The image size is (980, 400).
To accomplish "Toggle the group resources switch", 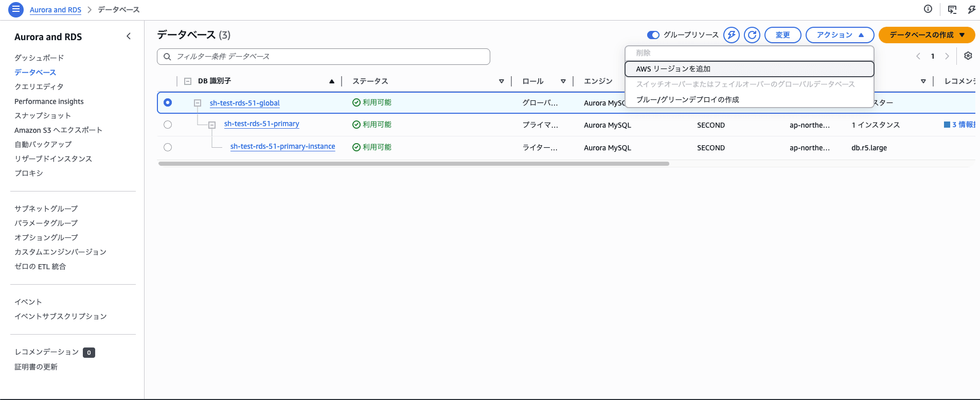I will click(653, 35).
